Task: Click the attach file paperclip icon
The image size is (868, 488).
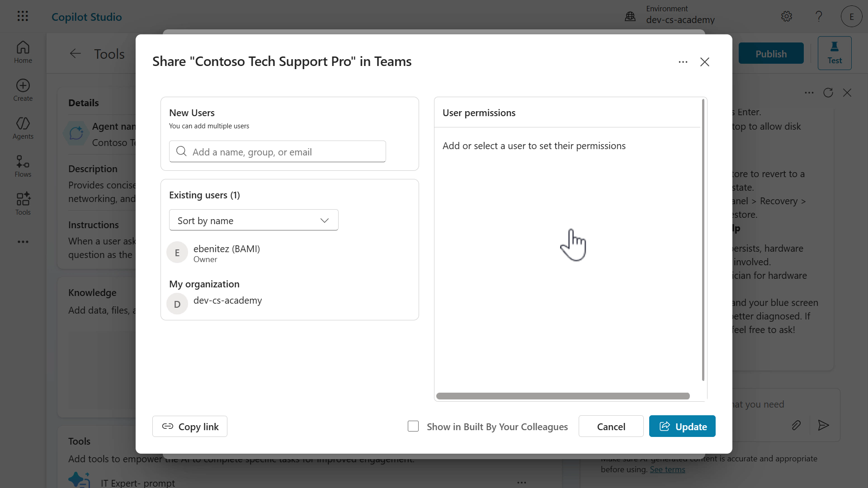Action: click(796, 425)
